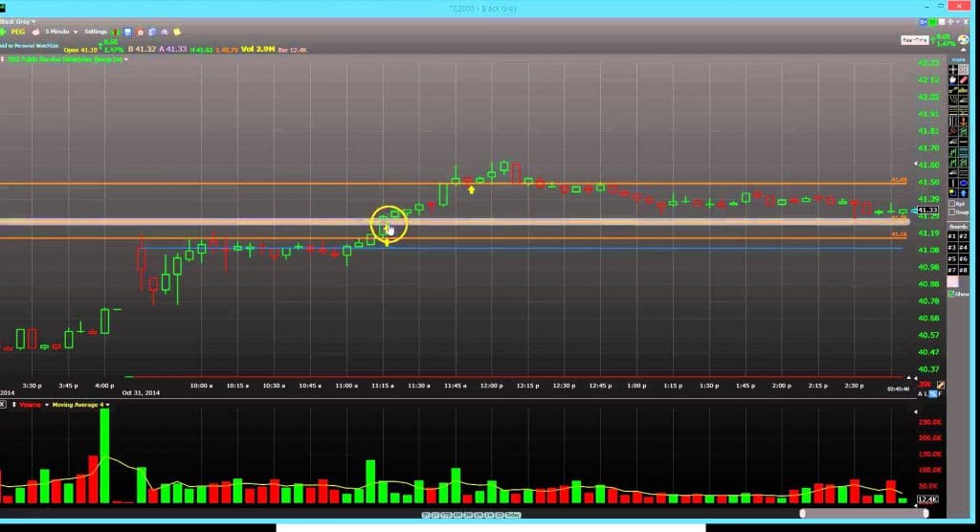Collapse the drawing tools panel arrow
This screenshot has width=980, height=532.
963,50
